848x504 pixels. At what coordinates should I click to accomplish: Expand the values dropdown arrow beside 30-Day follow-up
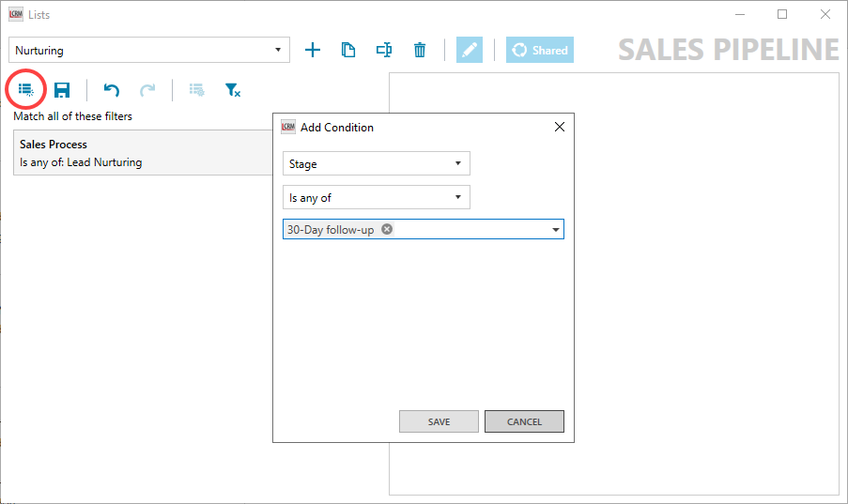tap(555, 230)
